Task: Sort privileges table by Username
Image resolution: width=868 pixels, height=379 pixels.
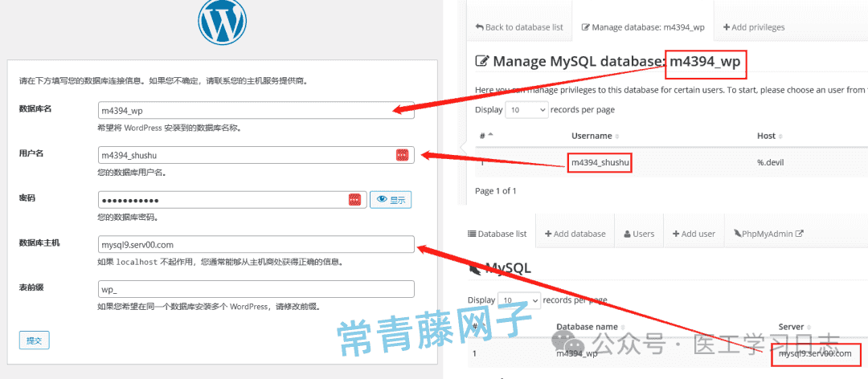Action: click(x=595, y=136)
